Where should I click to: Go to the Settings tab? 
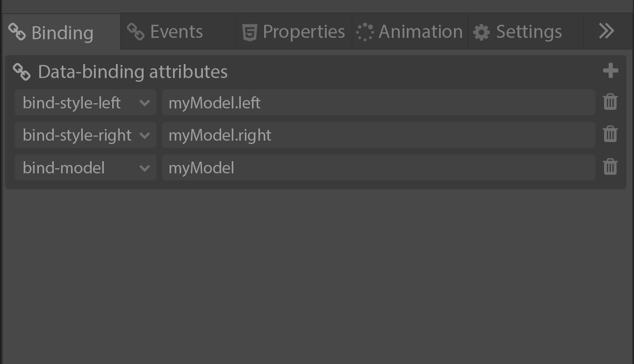point(528,32)
